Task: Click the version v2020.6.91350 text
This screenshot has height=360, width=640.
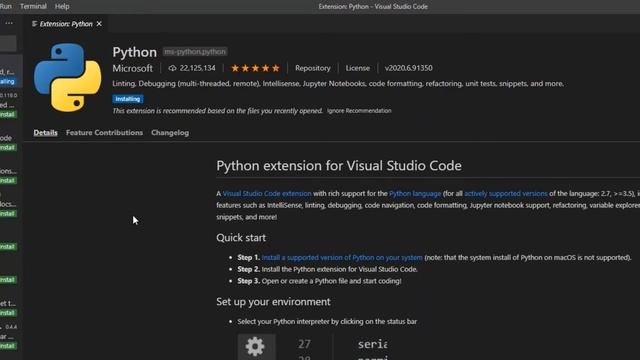Action: (409, 68)
